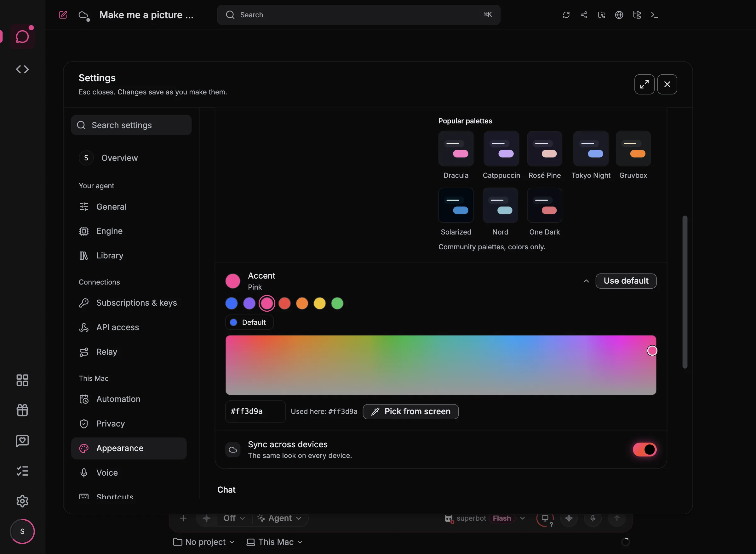Close the Settings dialog
The width and height of the screenshot is (756, 554).
pos(667,84)
